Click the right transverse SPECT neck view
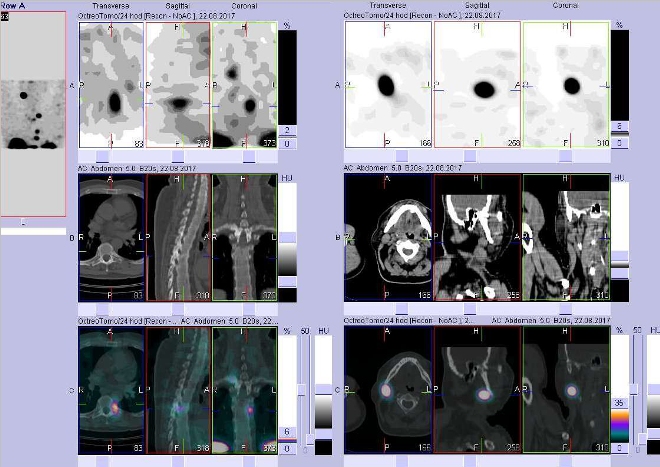 pyautogui.click(x=386, y=85)
